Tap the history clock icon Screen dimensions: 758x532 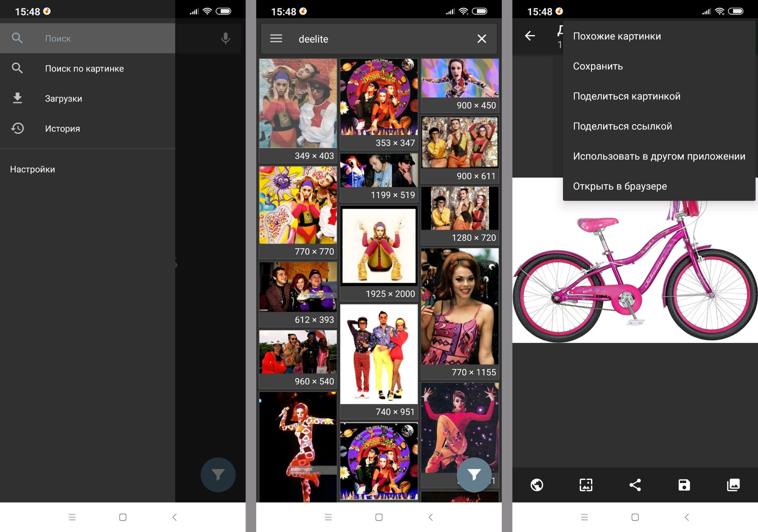[x=17, y=128]
